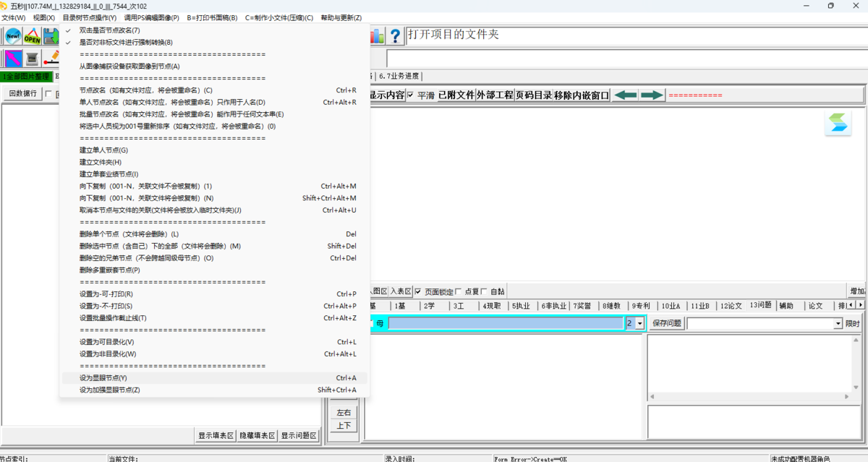Open the B=打印书面稿(B) menu
This screenshot has height=462, width=868.
(212, 17)
